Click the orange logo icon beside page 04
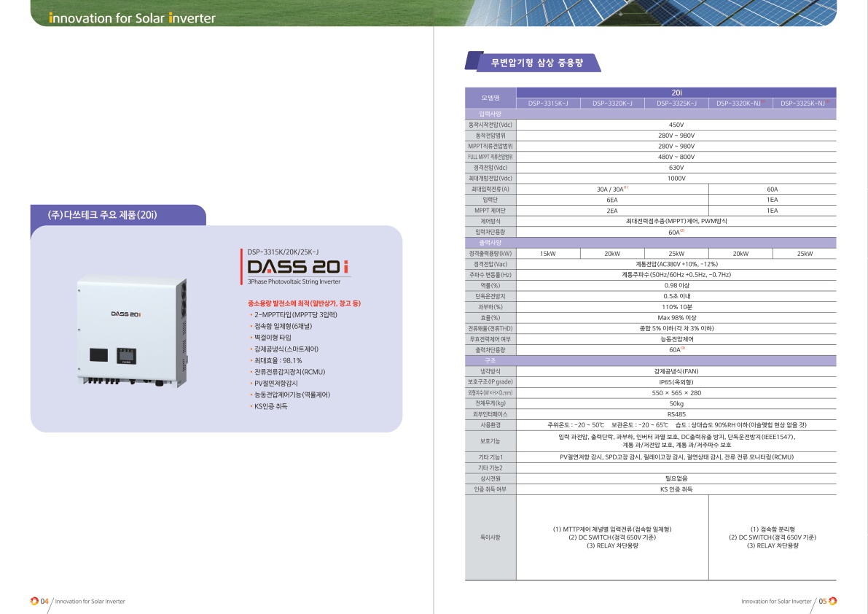 click(34, 601)
